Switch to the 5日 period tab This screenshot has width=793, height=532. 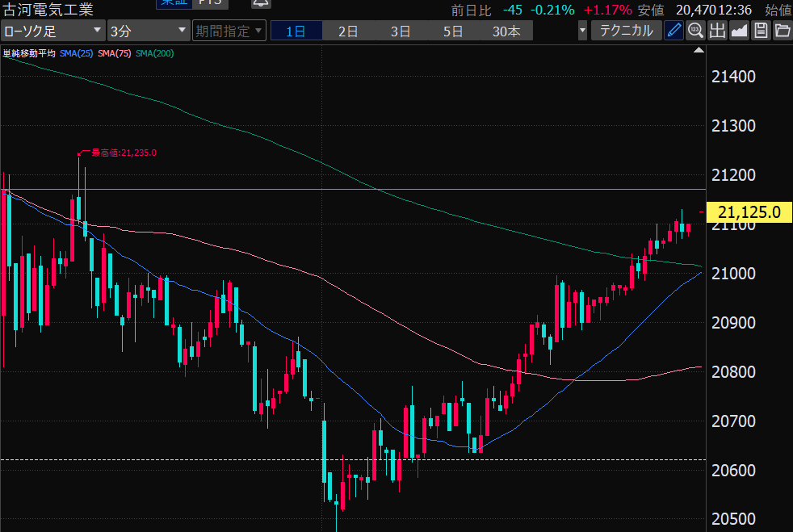click(x=453, y=31)
